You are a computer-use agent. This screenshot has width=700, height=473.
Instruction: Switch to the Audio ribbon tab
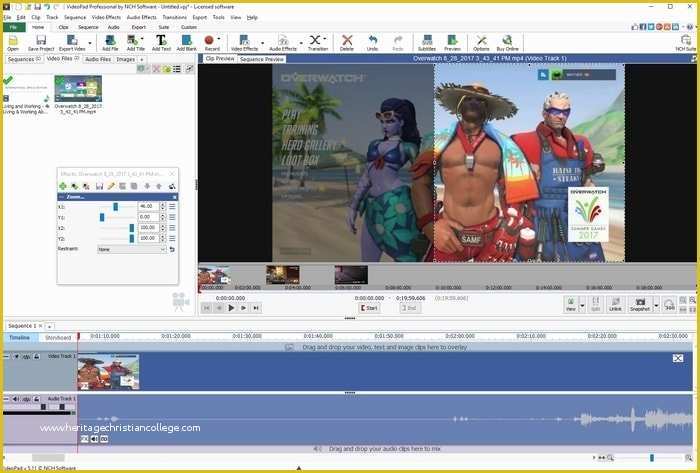click(x=113, y=27)
